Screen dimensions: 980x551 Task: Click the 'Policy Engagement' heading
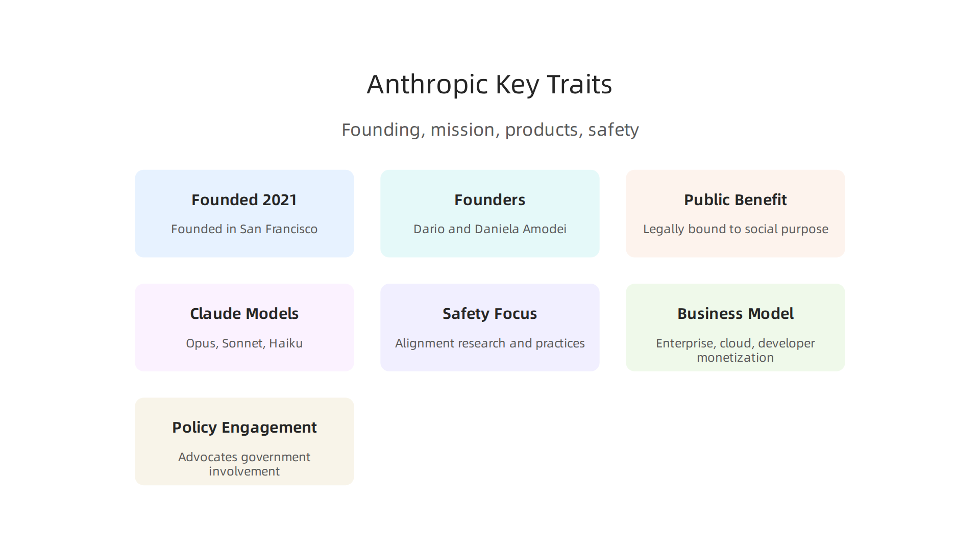244,428
